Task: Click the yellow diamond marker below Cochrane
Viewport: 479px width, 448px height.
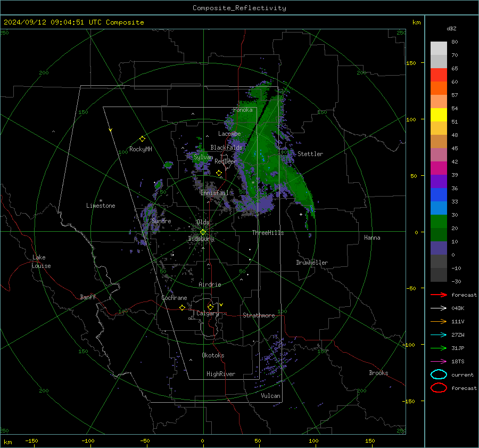Action: 183,307
